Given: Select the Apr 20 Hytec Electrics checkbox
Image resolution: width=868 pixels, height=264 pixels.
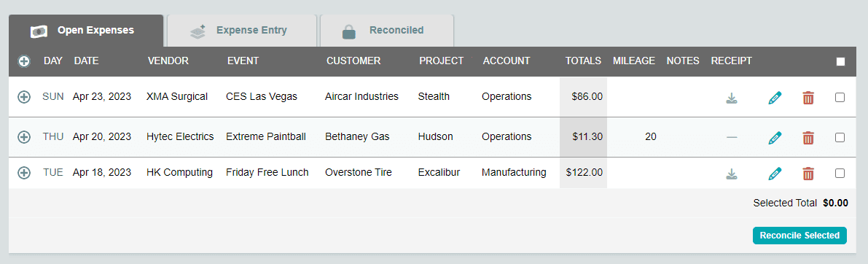Looking at the screenshot, I should [840, 137].
